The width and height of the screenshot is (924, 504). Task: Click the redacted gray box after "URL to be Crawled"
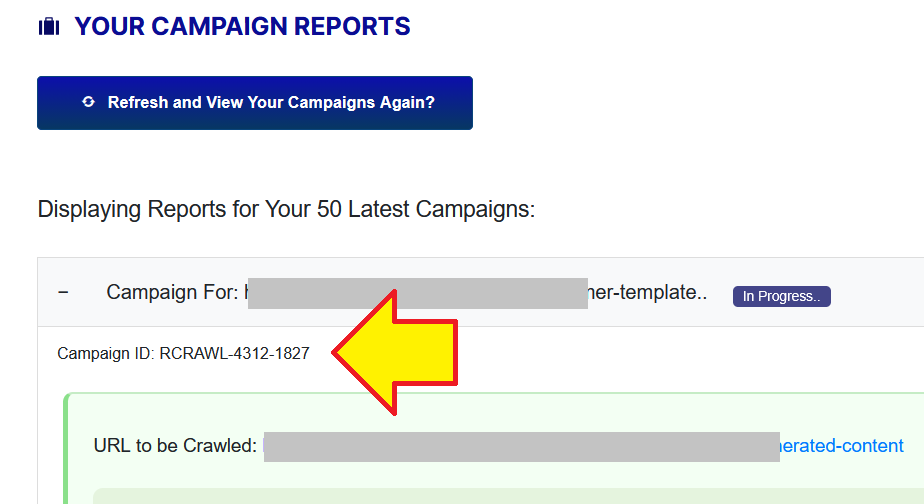click(521, 446)
